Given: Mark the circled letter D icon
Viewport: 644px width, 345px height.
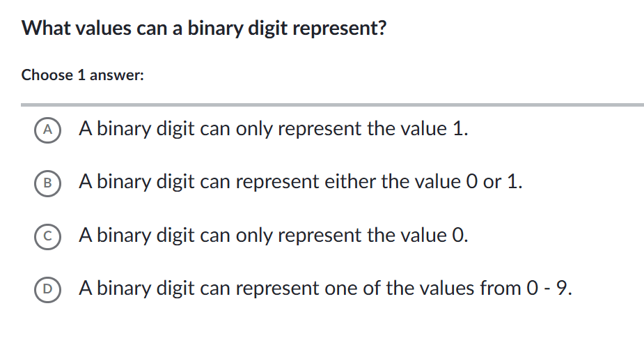Looking at the screenshot, I should click(47, 288).
